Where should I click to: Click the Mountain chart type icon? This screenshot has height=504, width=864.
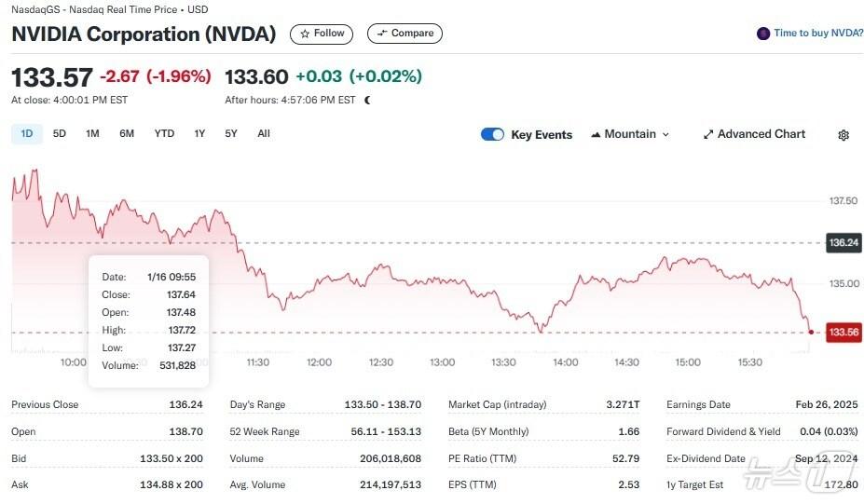pyautogui.click(x=596, y=134)
